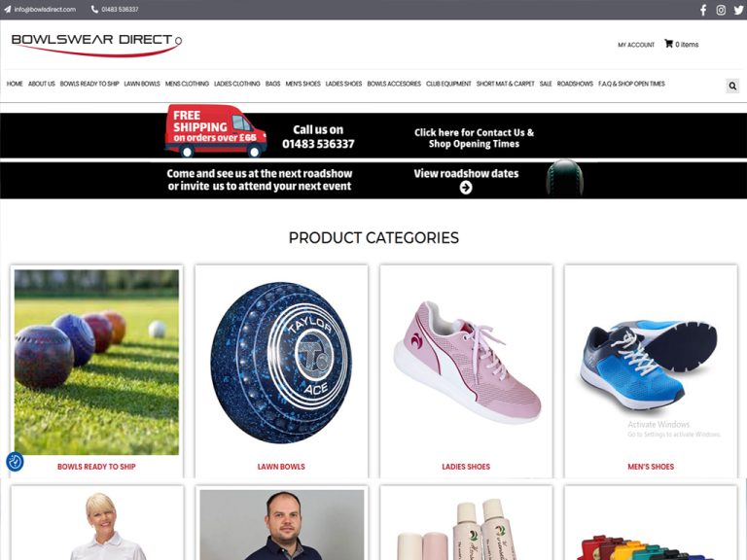Open the Taylor Ace Lawn Bowls thumbnail
Screen dimensions: 747x560
pos(281,362)
